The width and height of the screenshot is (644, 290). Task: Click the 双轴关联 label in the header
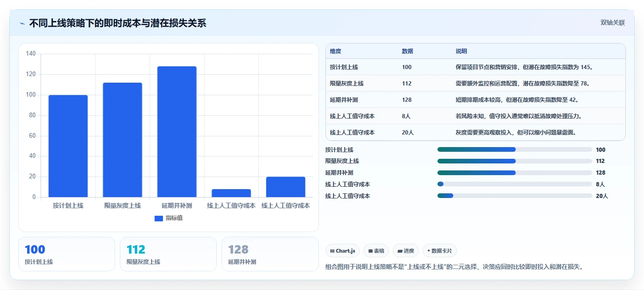pyautogui.click(x=612, y=23)
